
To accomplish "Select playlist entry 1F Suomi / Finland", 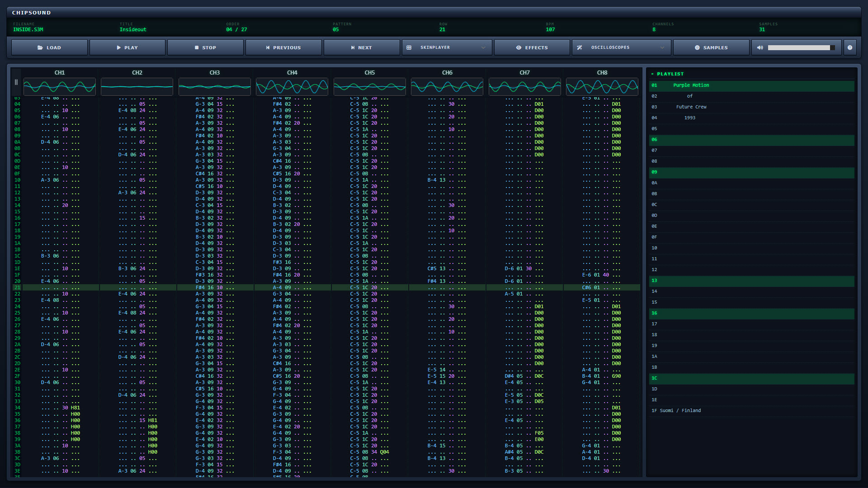I will (x=752, y=411).
